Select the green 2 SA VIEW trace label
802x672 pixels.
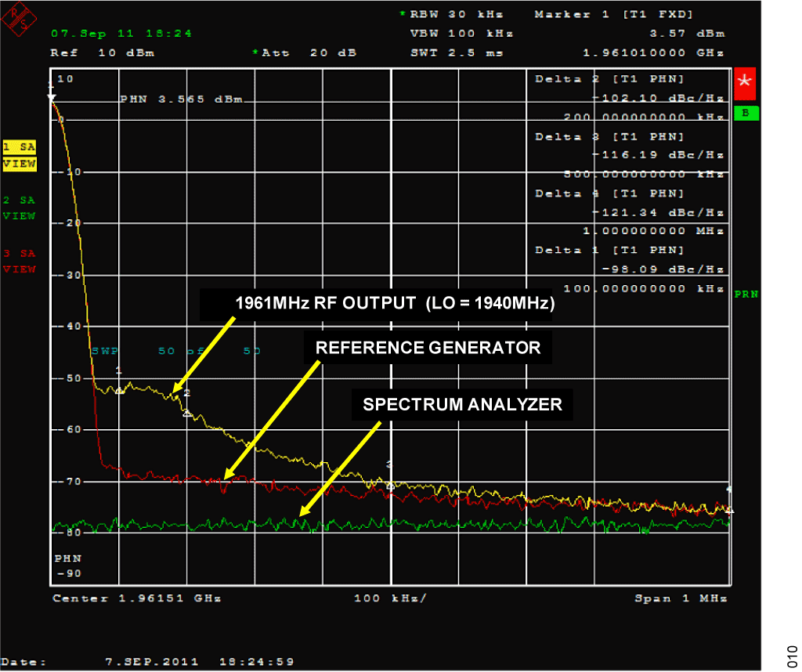(x=19, y=208)
